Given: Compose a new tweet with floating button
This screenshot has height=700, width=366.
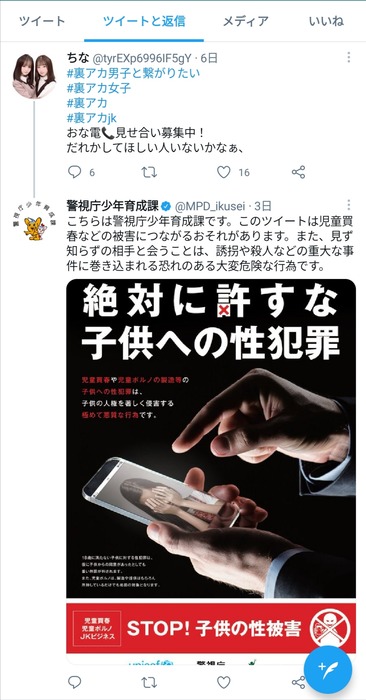Looking at the screenshot, I should tap(328, 670).
